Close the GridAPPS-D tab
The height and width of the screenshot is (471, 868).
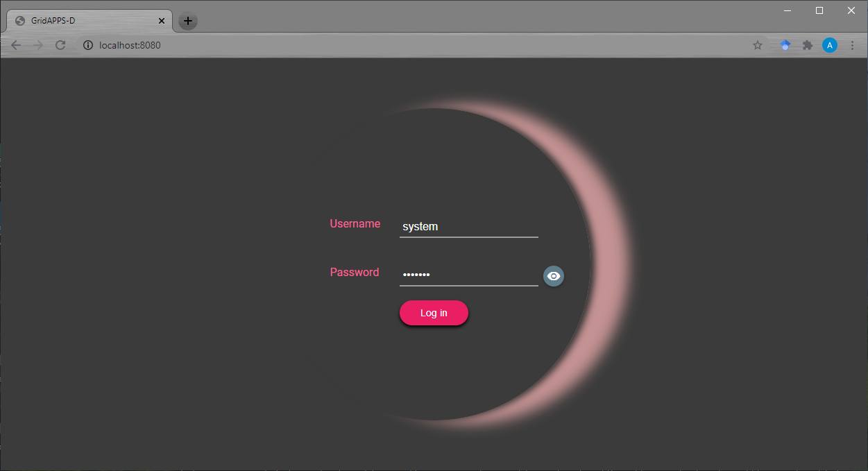click(162, 21)
